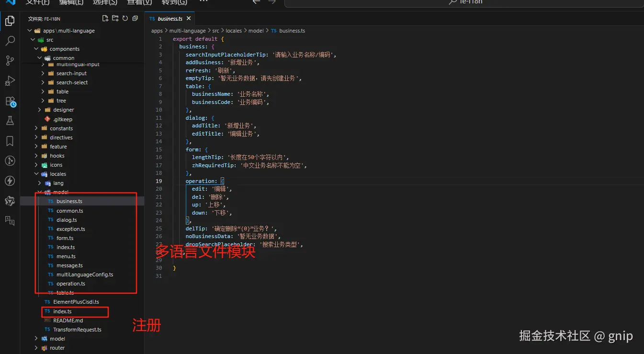The image size is (644, 354).
Task: Select business.ts in the file tree
Action: (x=82, y=201)
